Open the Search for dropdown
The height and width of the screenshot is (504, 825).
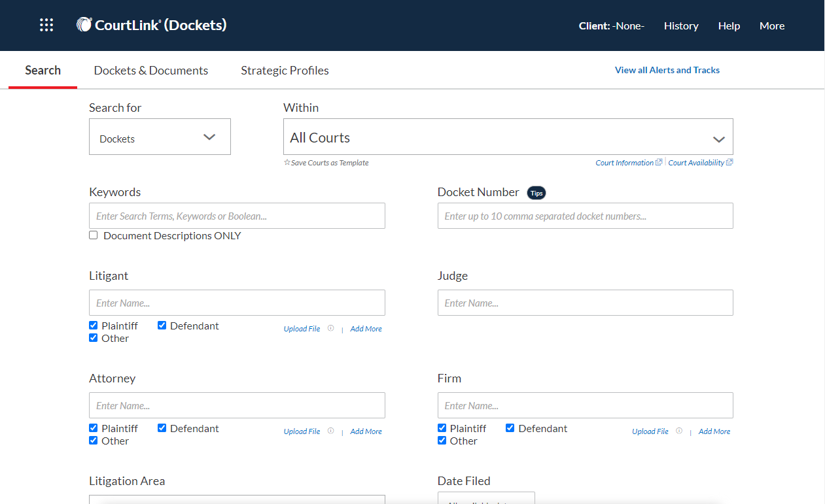tap(160, 137)
